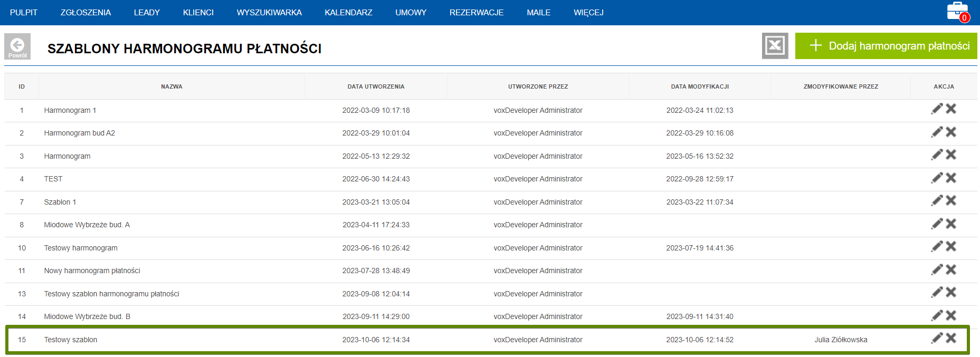Switch to KALENDARZ in the top menu
This screenshot has height=357, width=980.
(x=348, y=12)
